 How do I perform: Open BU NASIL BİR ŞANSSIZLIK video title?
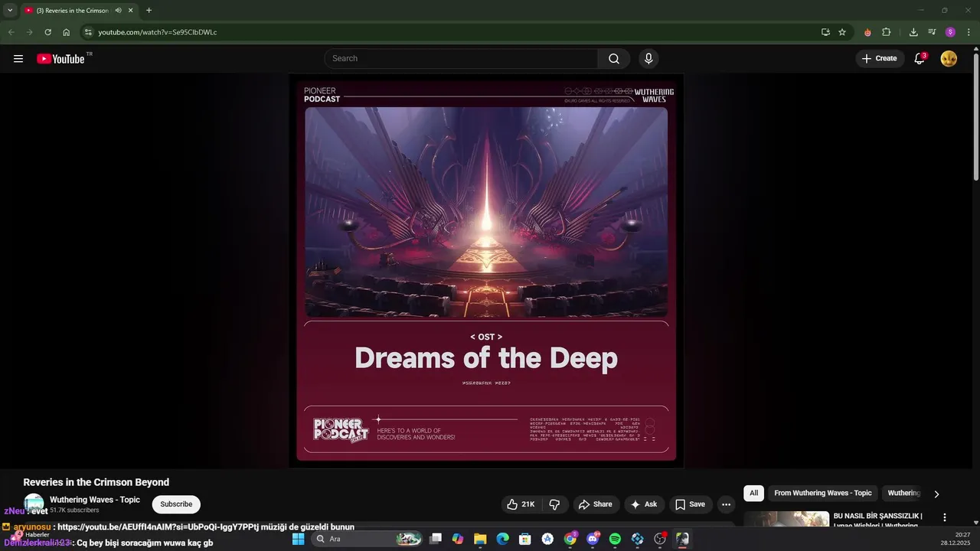[878, 520]
